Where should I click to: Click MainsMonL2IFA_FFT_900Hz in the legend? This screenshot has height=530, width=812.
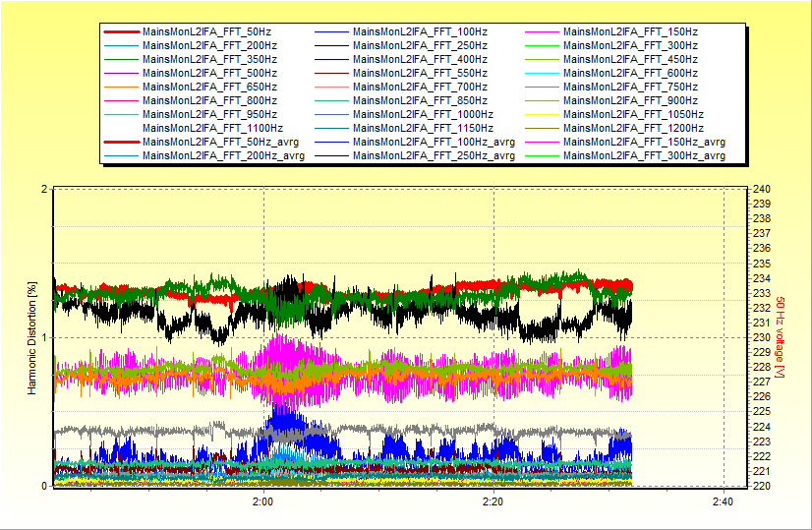click(x=630, y=100)
